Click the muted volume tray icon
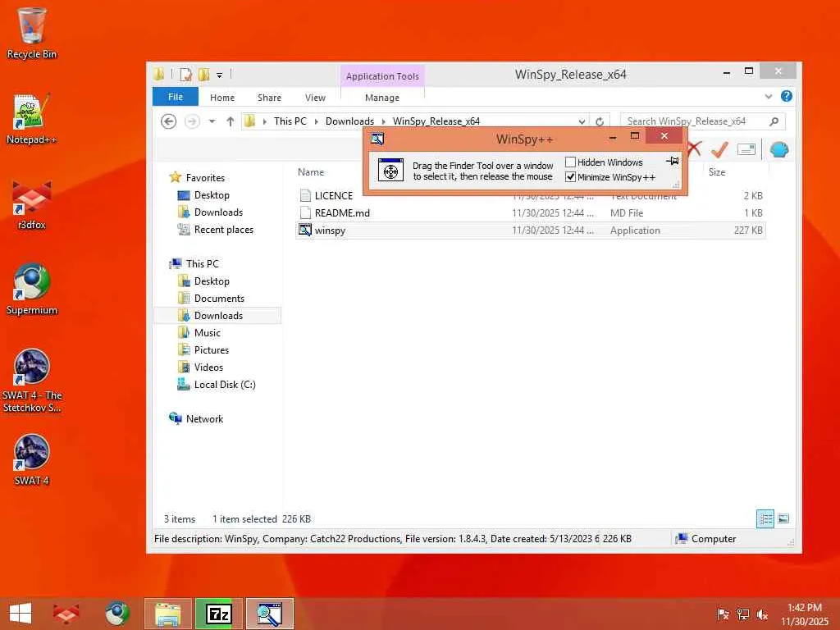 (x=762, y=614)
